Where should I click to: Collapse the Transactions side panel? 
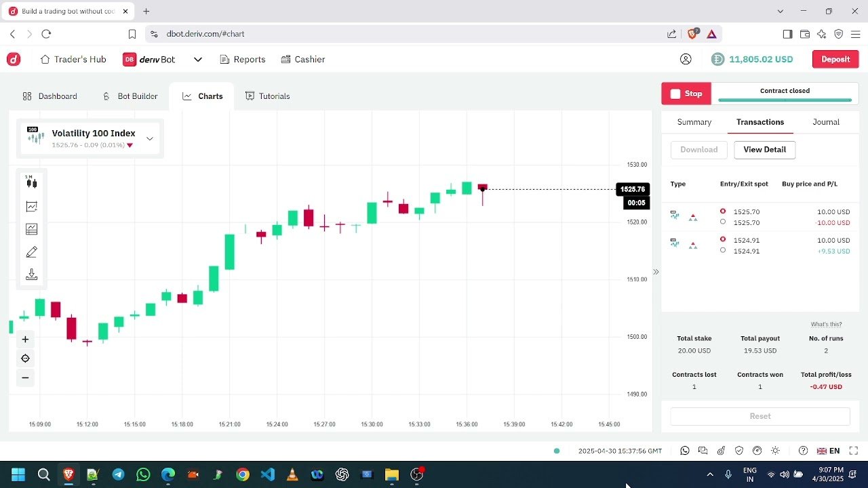point(656,271)
